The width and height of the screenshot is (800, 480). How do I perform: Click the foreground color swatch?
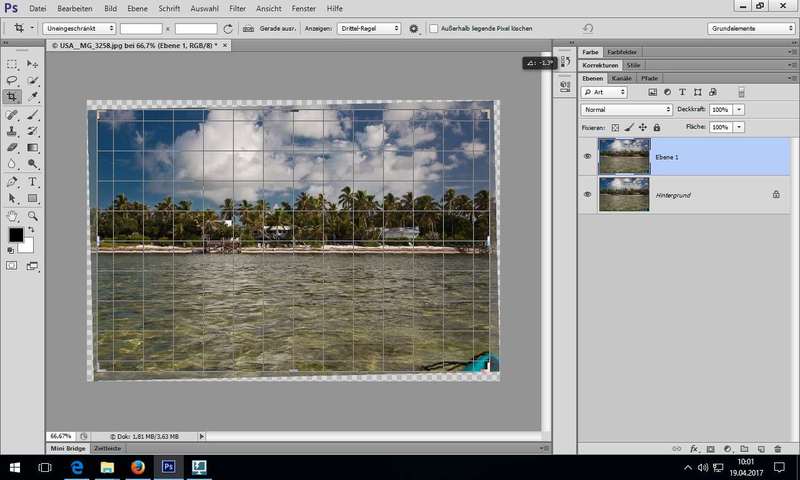(16, 235)
